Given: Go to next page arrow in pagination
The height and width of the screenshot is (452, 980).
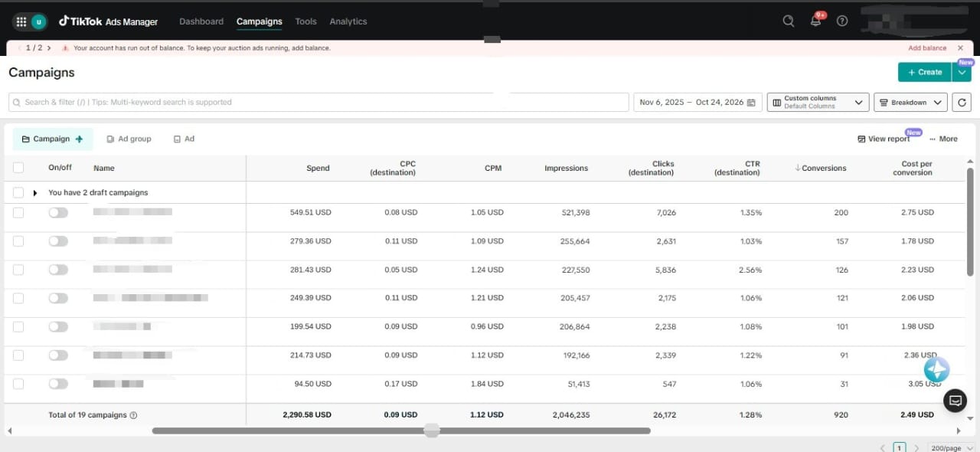Looking at the screenshot, I should pyautogui.click(x=916, y=447).
